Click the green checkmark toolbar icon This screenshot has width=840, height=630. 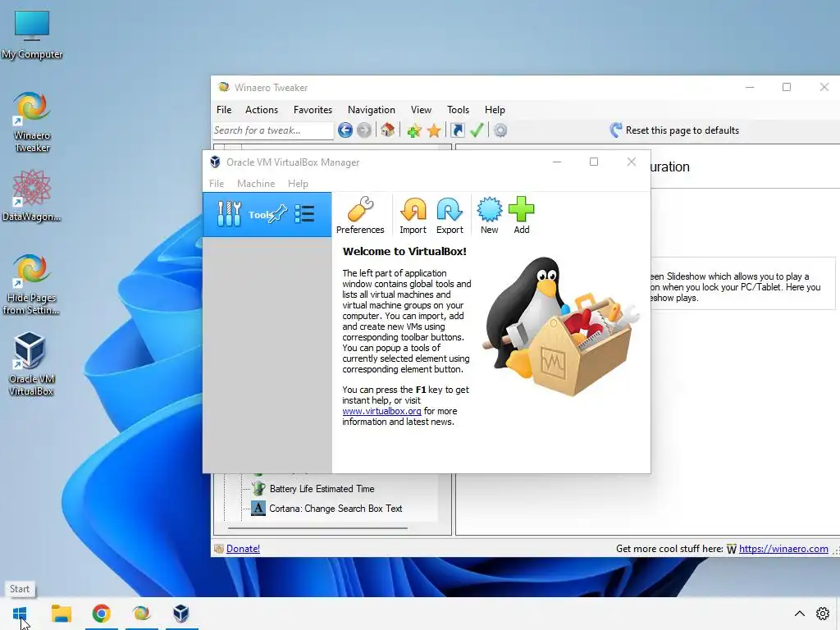(x=477, y=130)
